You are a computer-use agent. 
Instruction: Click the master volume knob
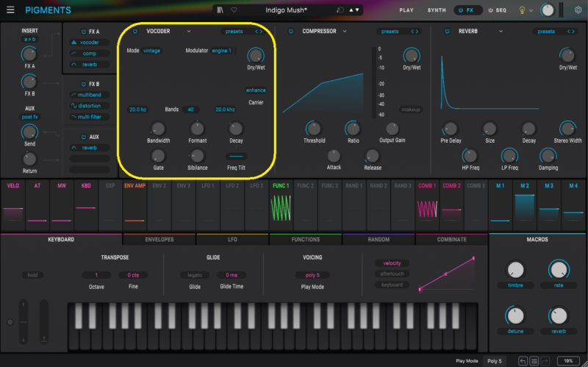point(548,10)
